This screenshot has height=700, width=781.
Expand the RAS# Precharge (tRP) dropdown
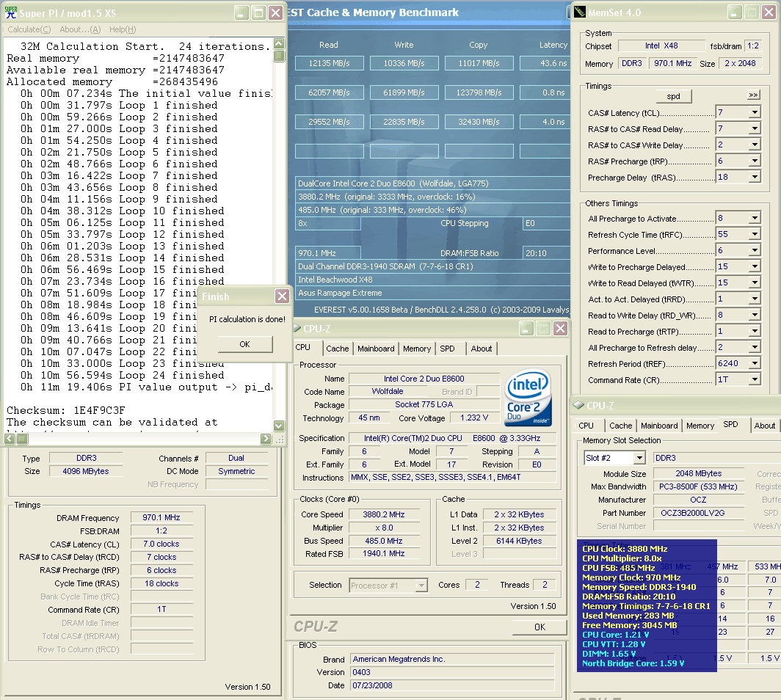(755, 161)
